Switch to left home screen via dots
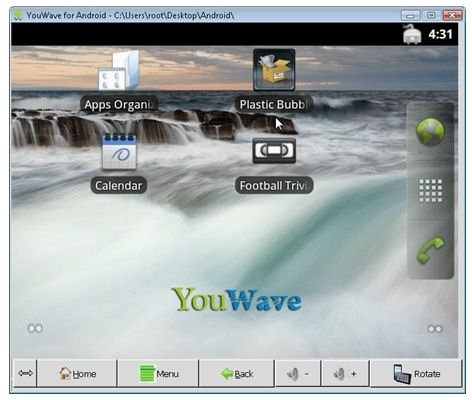This screenshot has width=472, height=400. tap(35, 328)
